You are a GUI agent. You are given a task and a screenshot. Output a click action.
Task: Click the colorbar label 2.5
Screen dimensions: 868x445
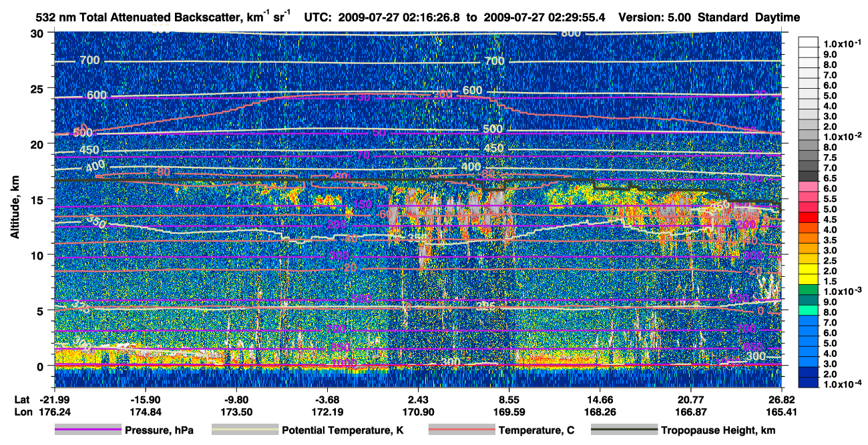click(831, 261)
